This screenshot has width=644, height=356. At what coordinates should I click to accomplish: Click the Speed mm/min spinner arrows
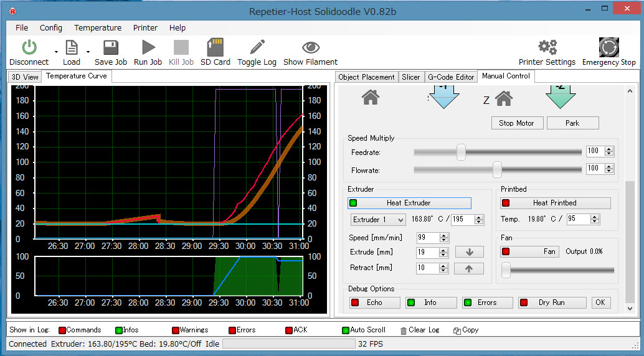tap(443, 238)
